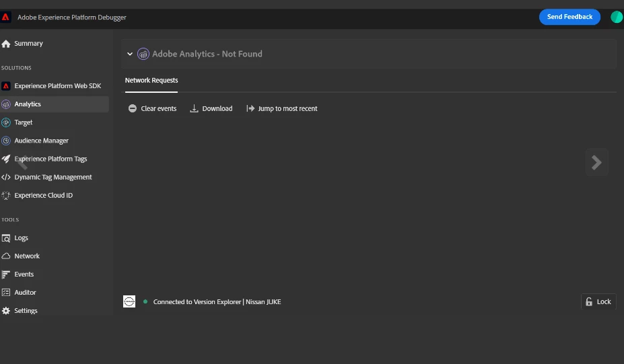Click the Adobe Experience Platform Debugger title
624x364 pixels.
(x=71, y=17)
